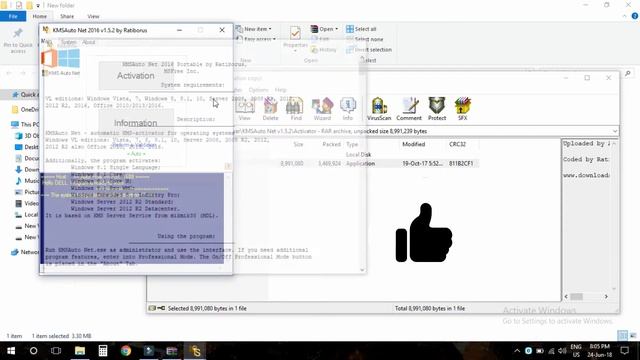The width and height of the screenshot is (640, 360).
Task: Click the battery icon in system tray
Action: (540, 351)
